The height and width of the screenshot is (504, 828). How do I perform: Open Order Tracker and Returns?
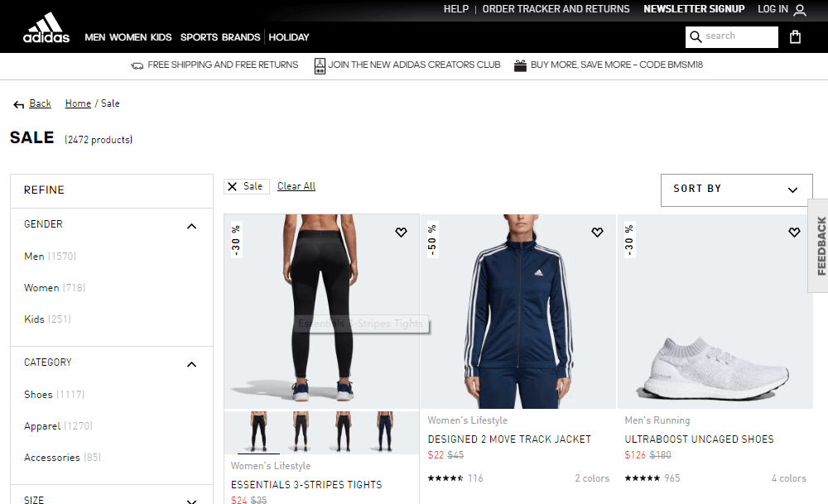click(x=556, y=9)
